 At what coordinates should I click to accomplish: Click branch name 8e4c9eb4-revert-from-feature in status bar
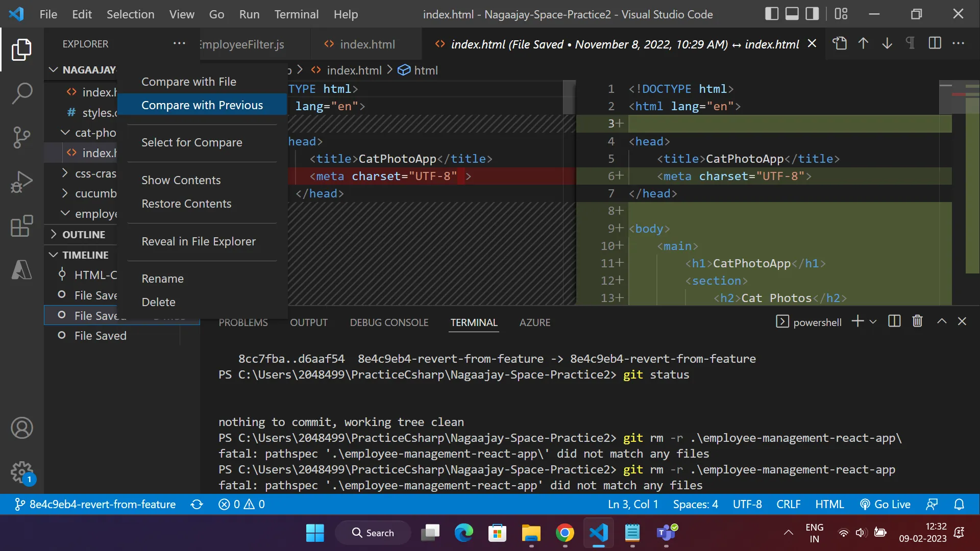102,505
